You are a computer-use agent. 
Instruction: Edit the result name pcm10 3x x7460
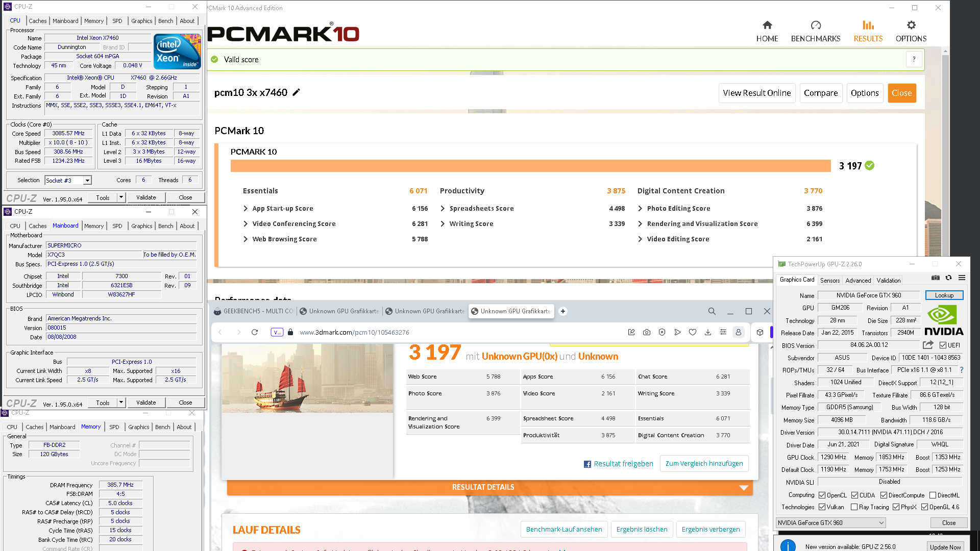[296, 92]
